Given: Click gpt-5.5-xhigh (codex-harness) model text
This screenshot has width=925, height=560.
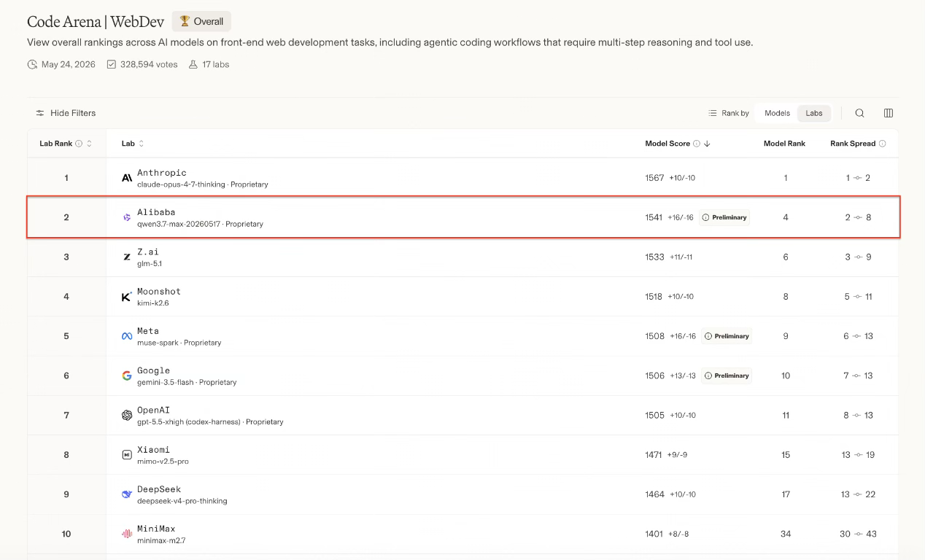Looking at the screenshot, I should click(x=189, y=421).
